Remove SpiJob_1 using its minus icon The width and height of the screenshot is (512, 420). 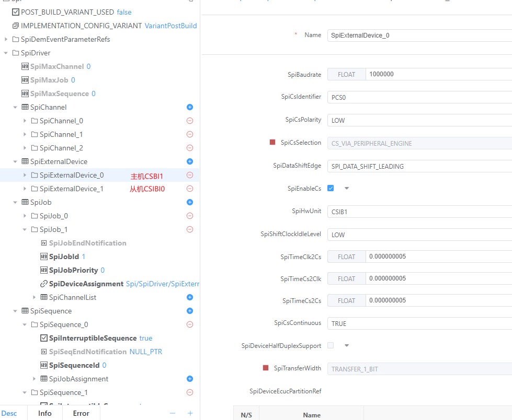[190, 229]
